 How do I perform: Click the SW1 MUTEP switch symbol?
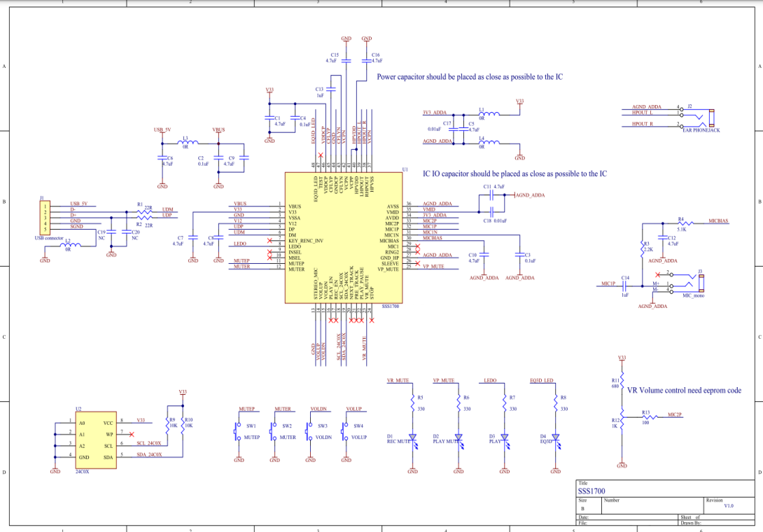[x=238, y=431]
